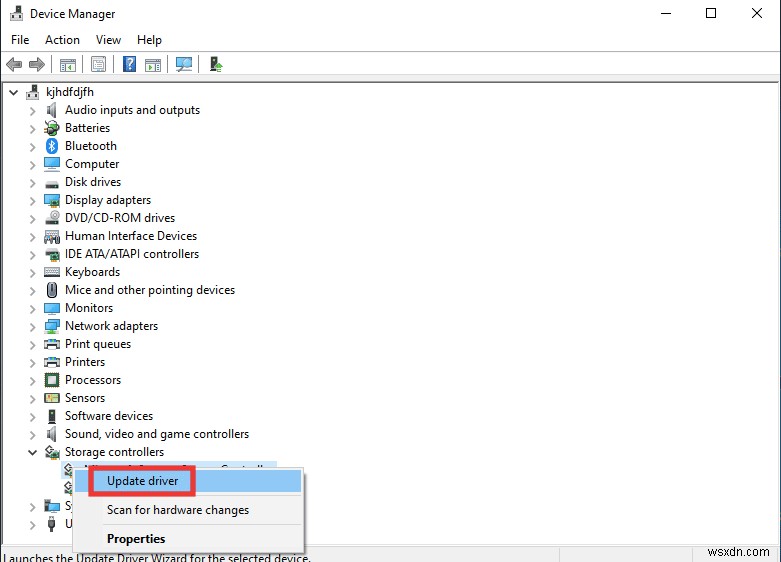Click the Mice and other pointing devices icon
This screenshot has height=562, width=781.
coord(52,290)
